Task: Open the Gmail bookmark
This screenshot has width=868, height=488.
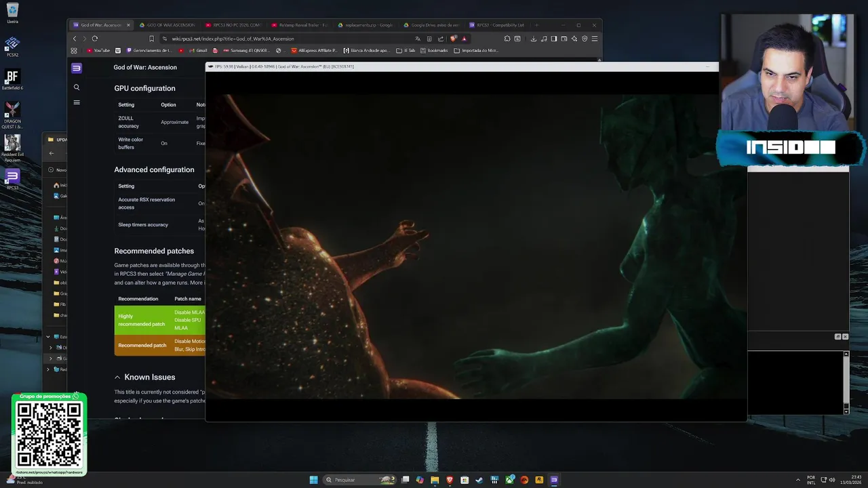Action: pos(199,50)
